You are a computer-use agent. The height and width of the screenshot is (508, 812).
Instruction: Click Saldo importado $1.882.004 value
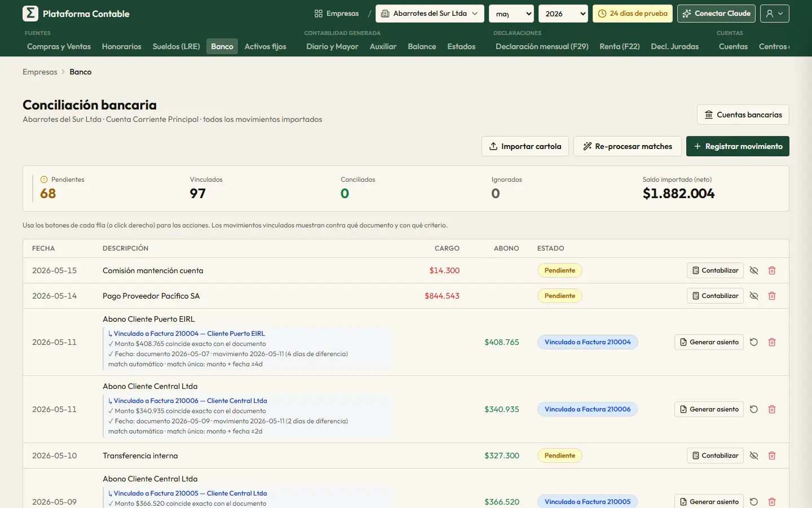point(678,194)
